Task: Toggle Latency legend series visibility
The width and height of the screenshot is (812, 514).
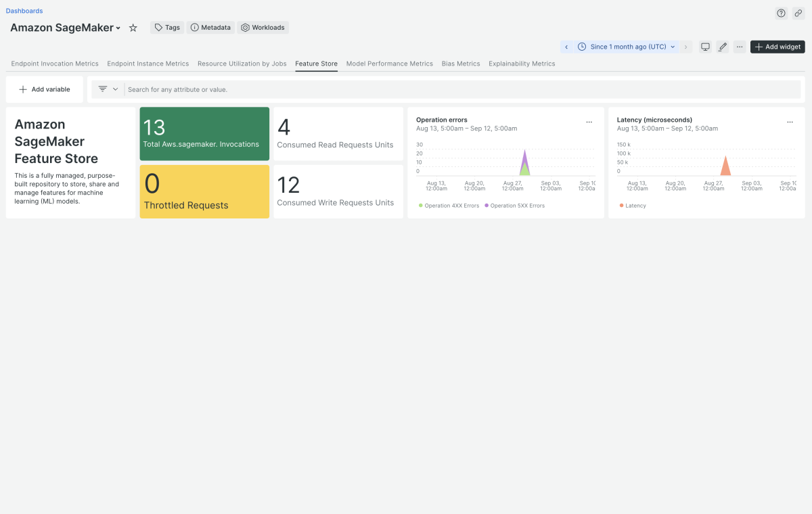Action: pyautogui.click(x=635, y=206)
